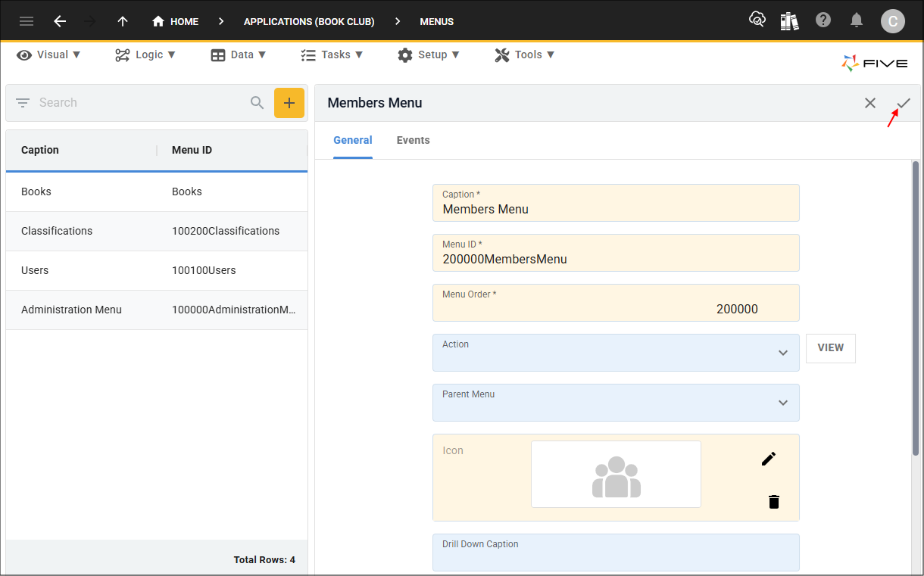Click the Caption column header
Viewport: 924px width, 576px height.
point(40,150)
